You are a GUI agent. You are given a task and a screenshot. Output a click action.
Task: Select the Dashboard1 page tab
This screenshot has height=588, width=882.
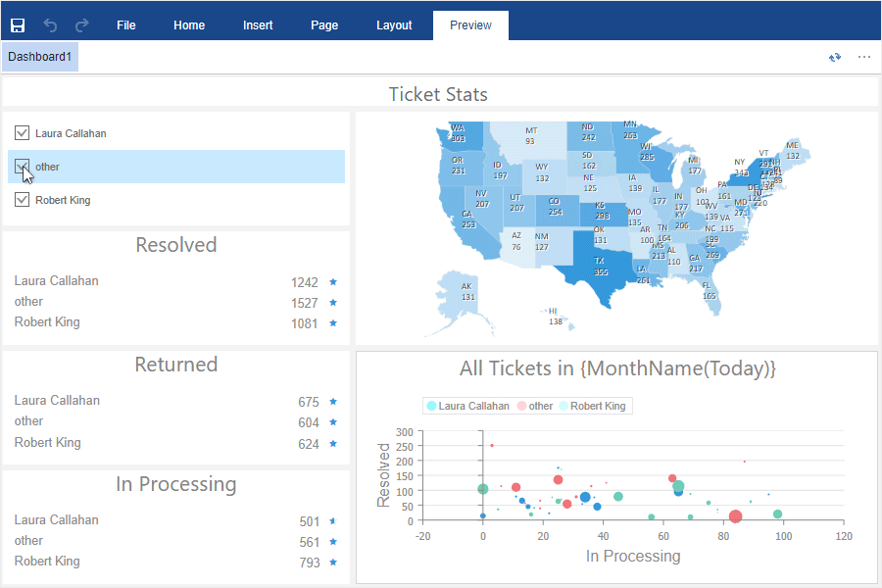[40, 57]
